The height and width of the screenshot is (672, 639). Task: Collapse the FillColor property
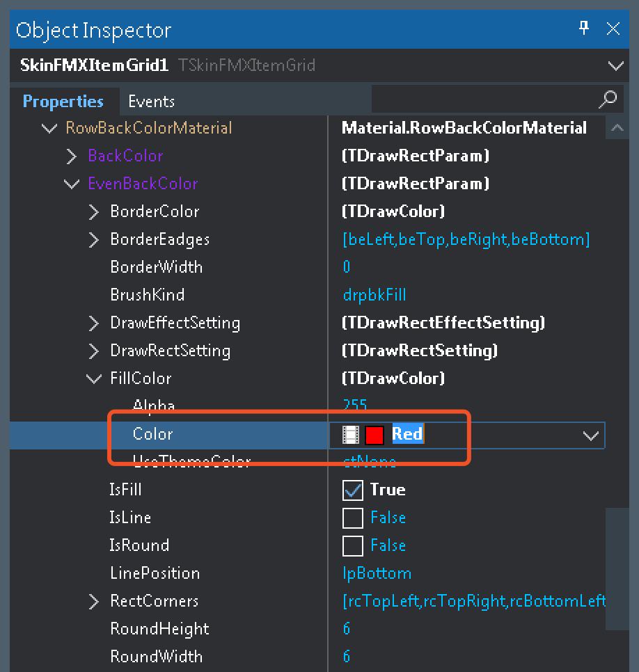tap(94, 379)
